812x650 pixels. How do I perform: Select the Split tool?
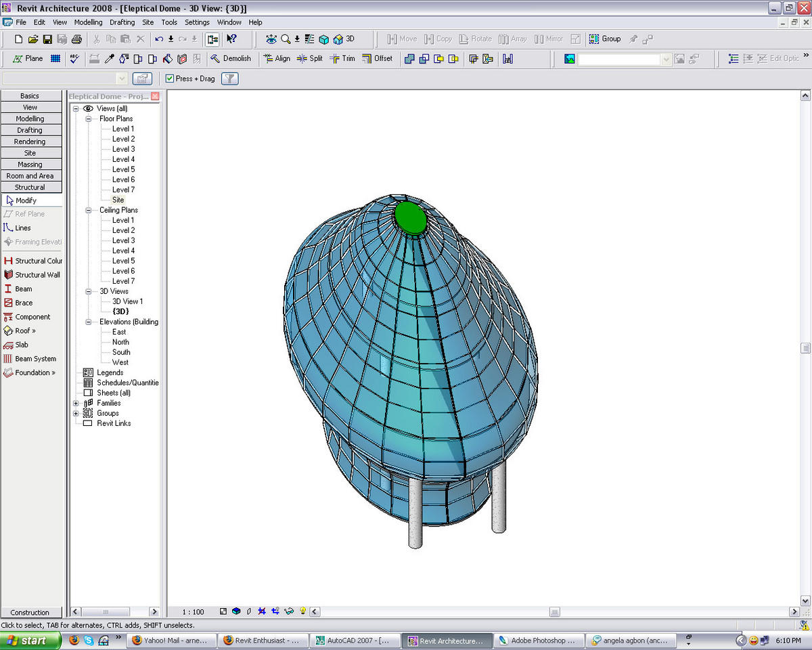tap(309, 58)
